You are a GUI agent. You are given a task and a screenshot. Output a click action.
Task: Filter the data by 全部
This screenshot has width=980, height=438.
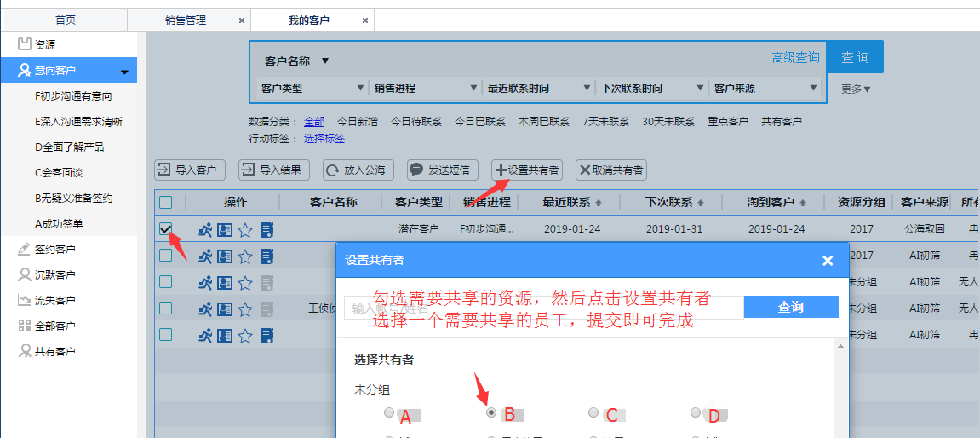314,121
